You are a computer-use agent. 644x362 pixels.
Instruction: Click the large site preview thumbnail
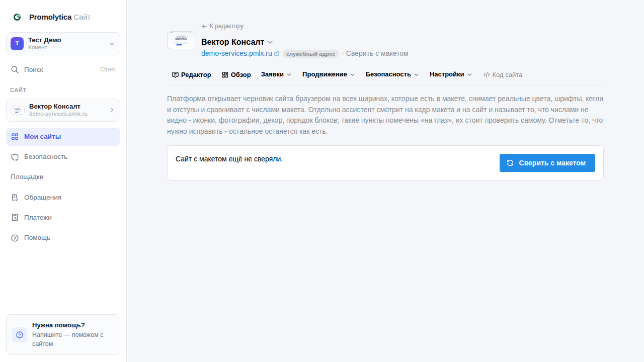(x=181, y=40)
